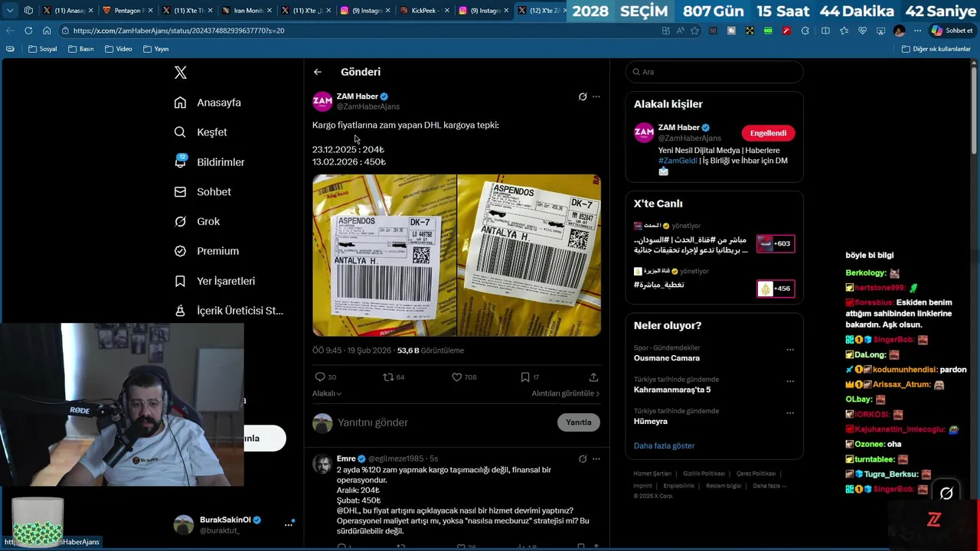Open BurakSakinOl account menu dots
This screenshot has height=551, width=980.
[289, 524]
